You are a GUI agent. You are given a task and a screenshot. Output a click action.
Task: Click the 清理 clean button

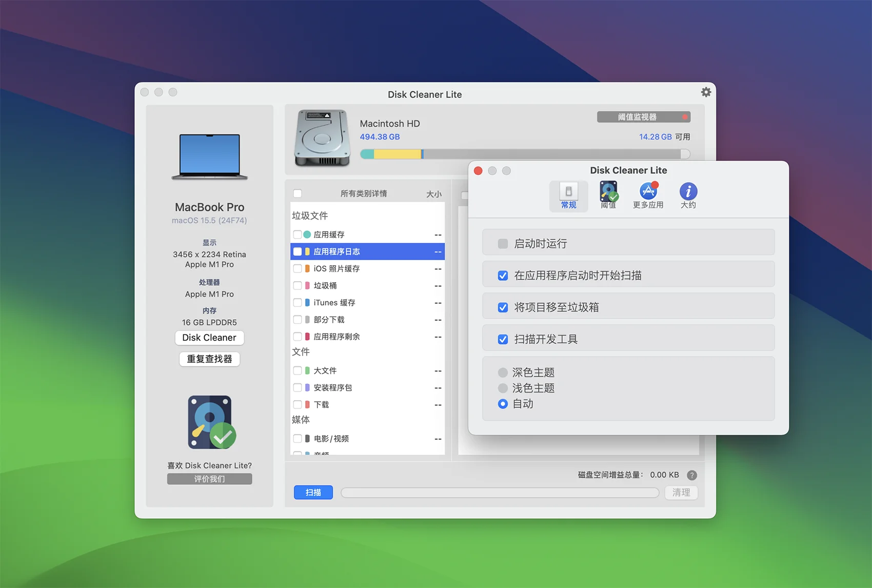[x=681, y=493]
